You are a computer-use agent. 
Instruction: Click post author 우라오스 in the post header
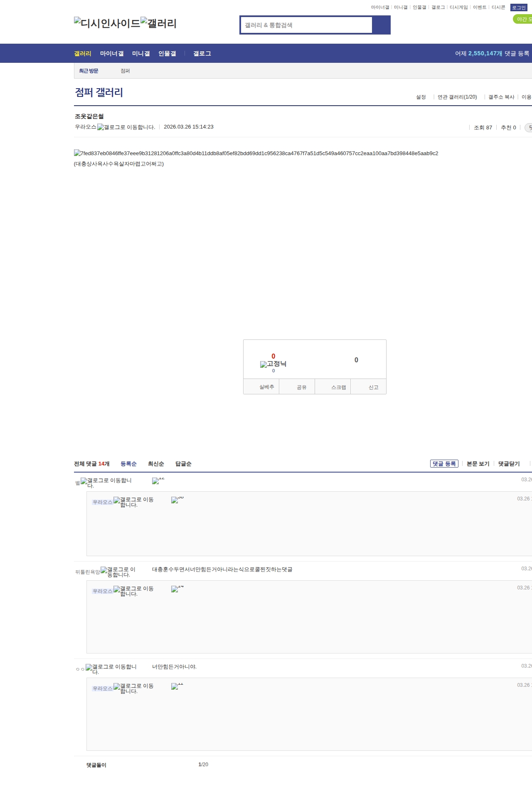86,127
